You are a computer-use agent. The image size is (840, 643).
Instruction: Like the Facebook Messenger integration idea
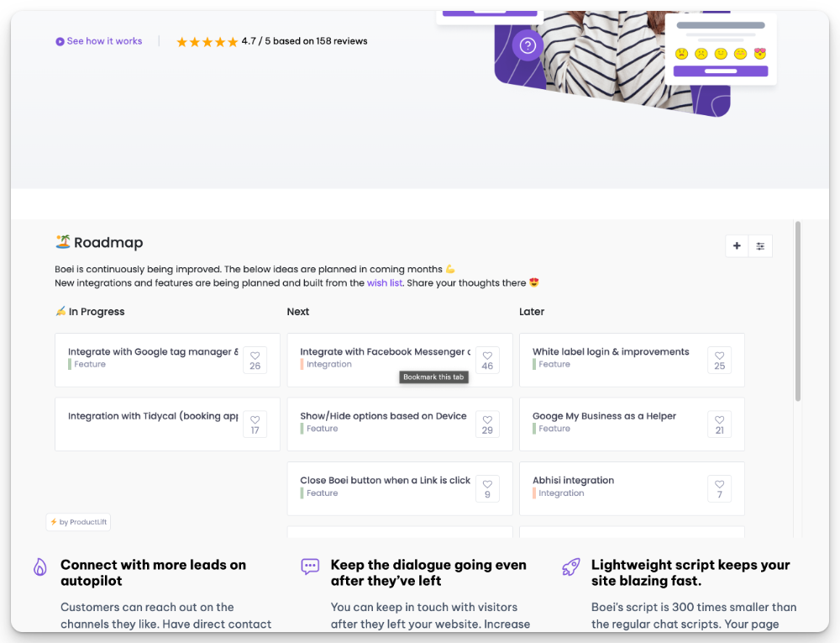click(x=487, y=360)
